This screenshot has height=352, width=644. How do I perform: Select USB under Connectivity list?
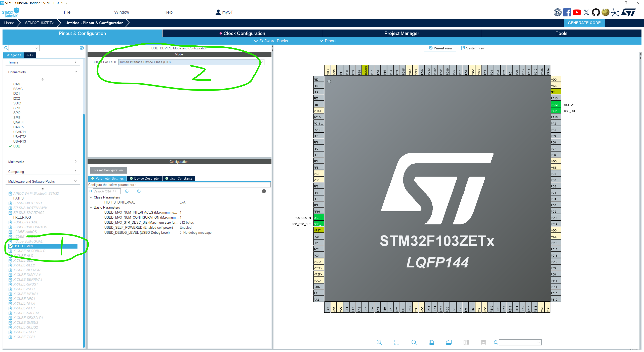pos(16,146)
